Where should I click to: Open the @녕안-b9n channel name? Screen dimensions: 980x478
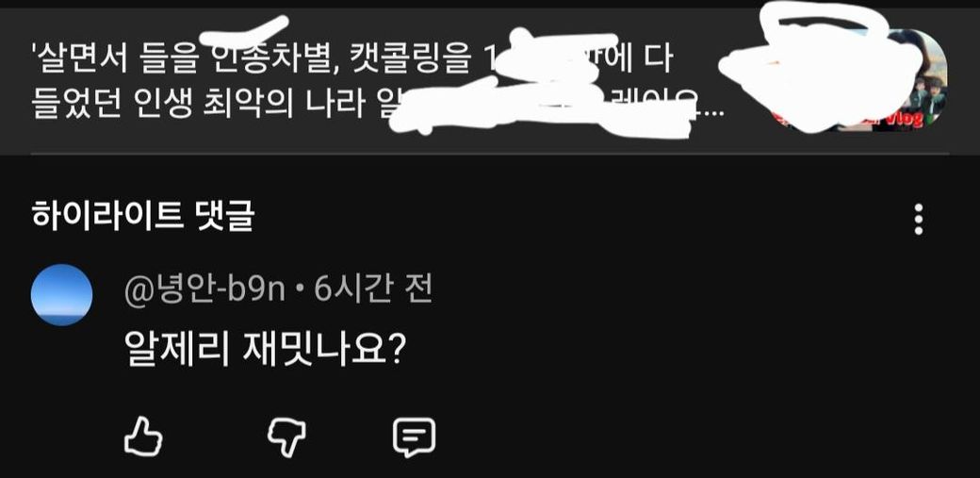click(x=204, y=290)
